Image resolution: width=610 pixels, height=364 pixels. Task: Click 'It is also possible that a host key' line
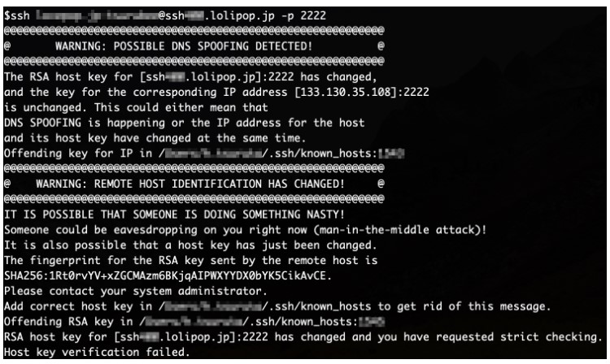(190, 245)
